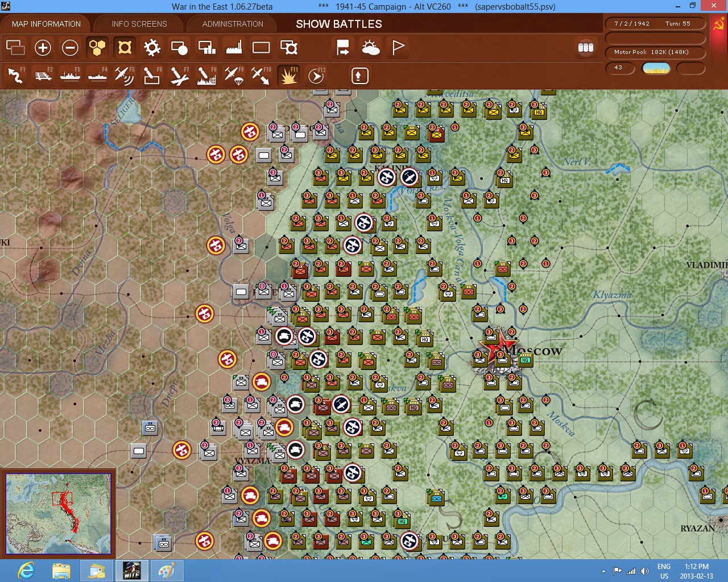Toggle the F11 show battles explosion icon
Screen dimensions: 728x582
click(x=289, y=76)
